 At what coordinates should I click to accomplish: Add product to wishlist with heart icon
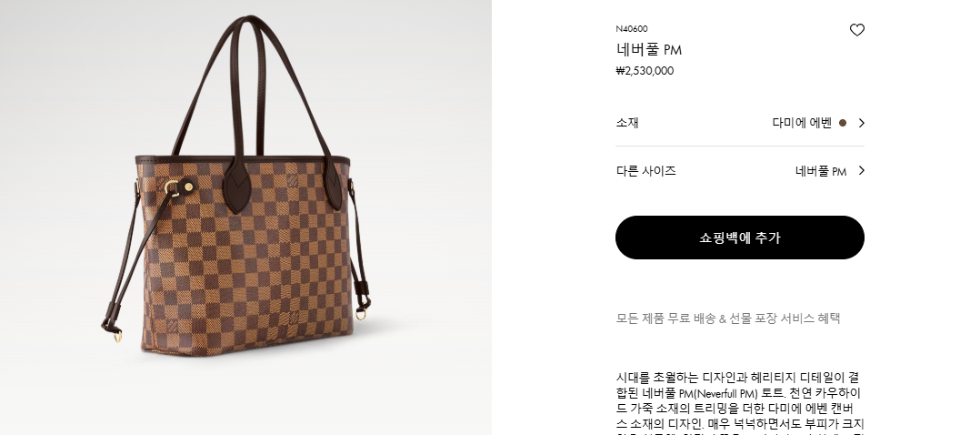tap(857, 30)
